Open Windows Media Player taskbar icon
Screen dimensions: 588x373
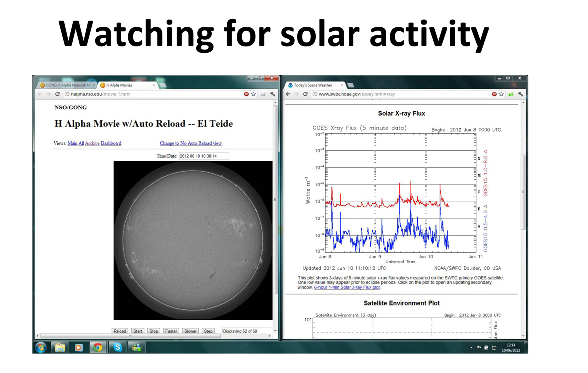point(78,348)
